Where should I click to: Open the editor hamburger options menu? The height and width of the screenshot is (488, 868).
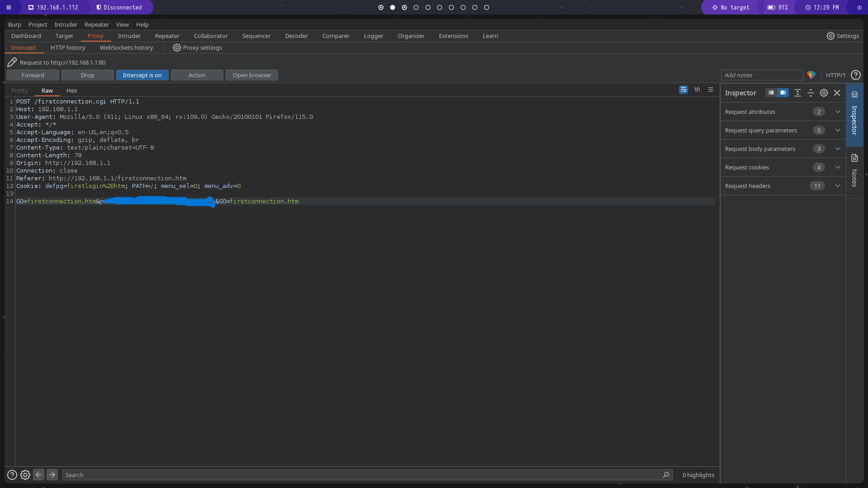[711, 89]
